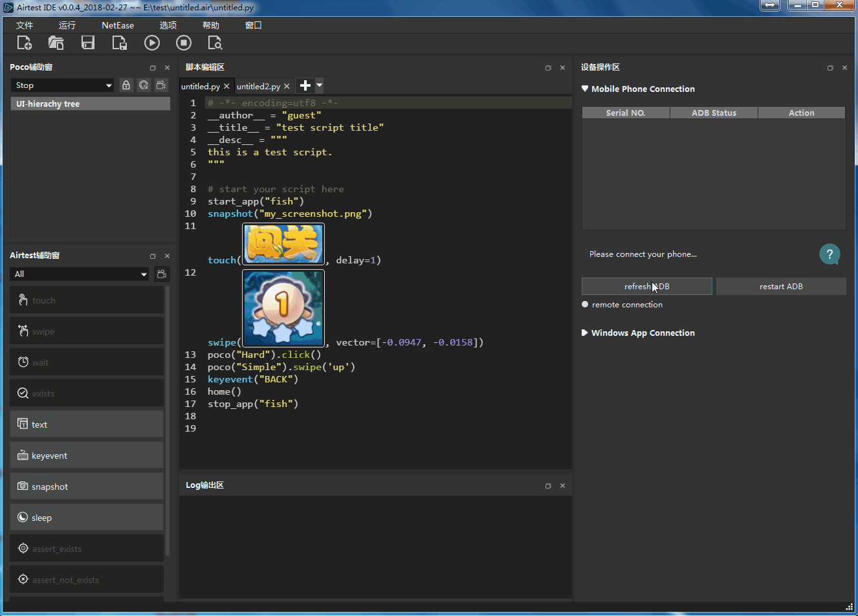Viewport: 858px width, 616px height.
Task: Collapse Mobile Phone Connection section
Action: click(x=585, y=89)
